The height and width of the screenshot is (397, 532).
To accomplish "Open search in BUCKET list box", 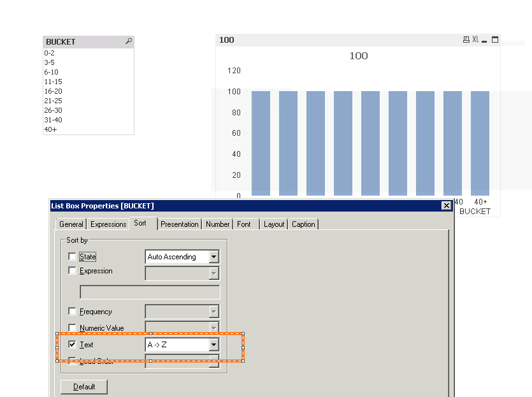I will (129, 41).
